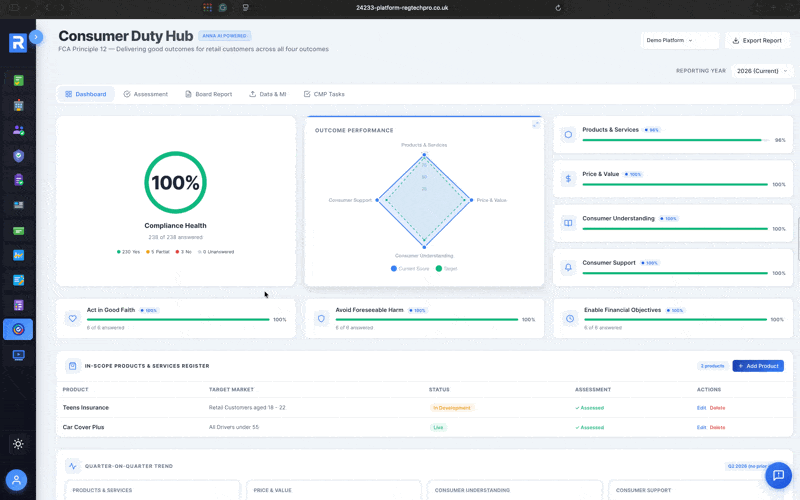This screenshot has height=500, width=800.
Task: Click the Consumer Understanding book icon
Action: (x=568, y=223)
